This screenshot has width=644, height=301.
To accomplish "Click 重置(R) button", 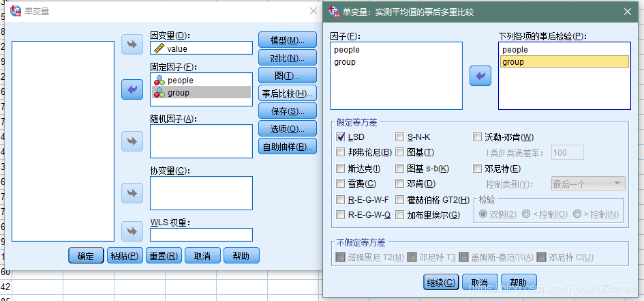I will tap(164, 256).
